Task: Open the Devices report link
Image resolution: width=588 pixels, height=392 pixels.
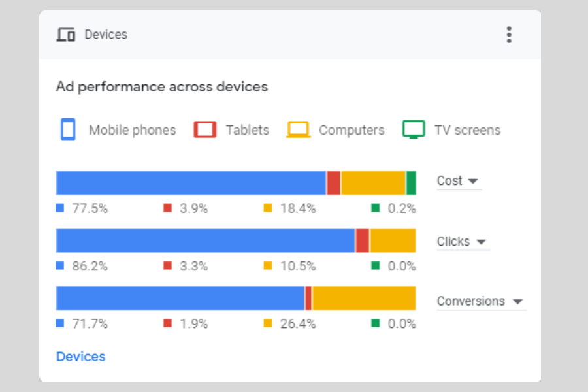Action: coord(80,356)
